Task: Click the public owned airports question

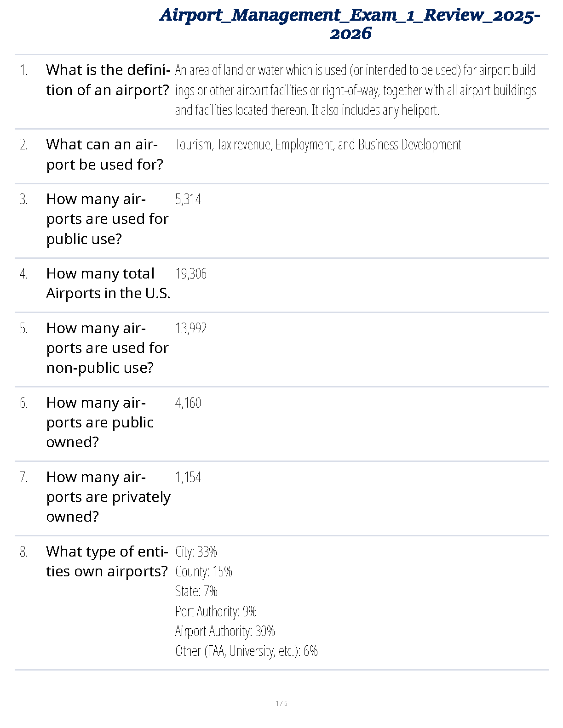Action: 100,422
